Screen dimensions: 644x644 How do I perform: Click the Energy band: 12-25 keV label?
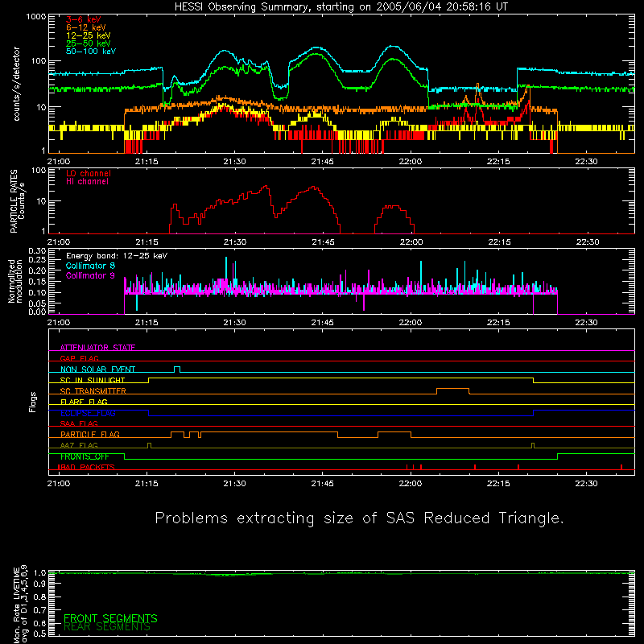tap(117, 256)
